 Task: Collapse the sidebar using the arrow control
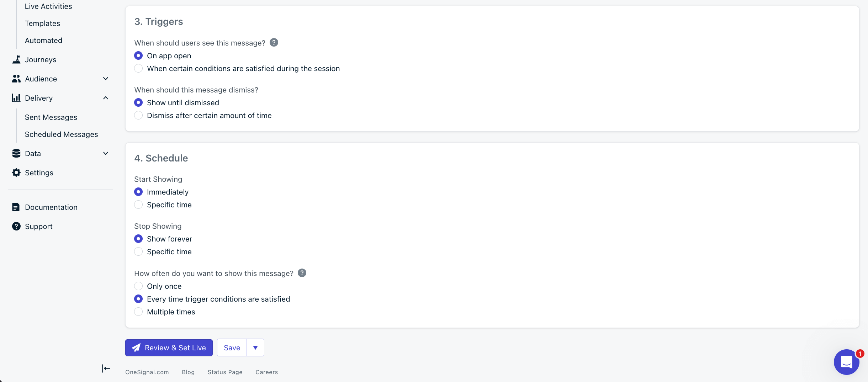[x=106, y=368]
